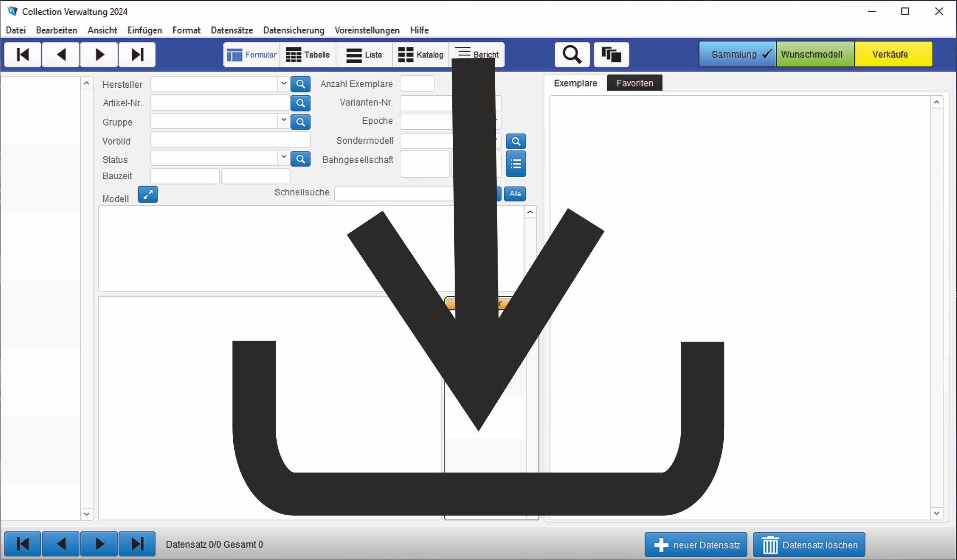957x560 pixels.
Task: Jump to the first record in the top toolbar
Action: [x=23, y=54]
